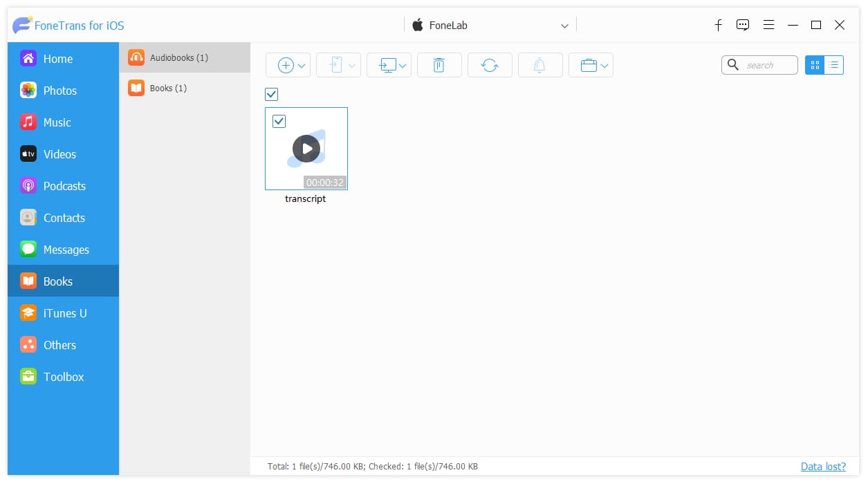This screenshot has height=484, width=868.
Task: Go to Messages in sidebar
Action: (63, 250)
